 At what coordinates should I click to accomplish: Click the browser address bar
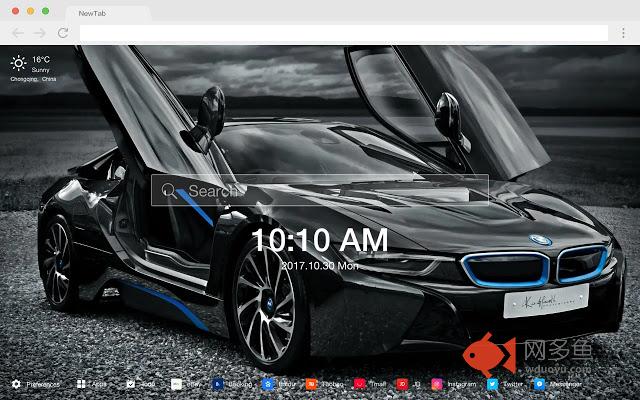point(344,33)
